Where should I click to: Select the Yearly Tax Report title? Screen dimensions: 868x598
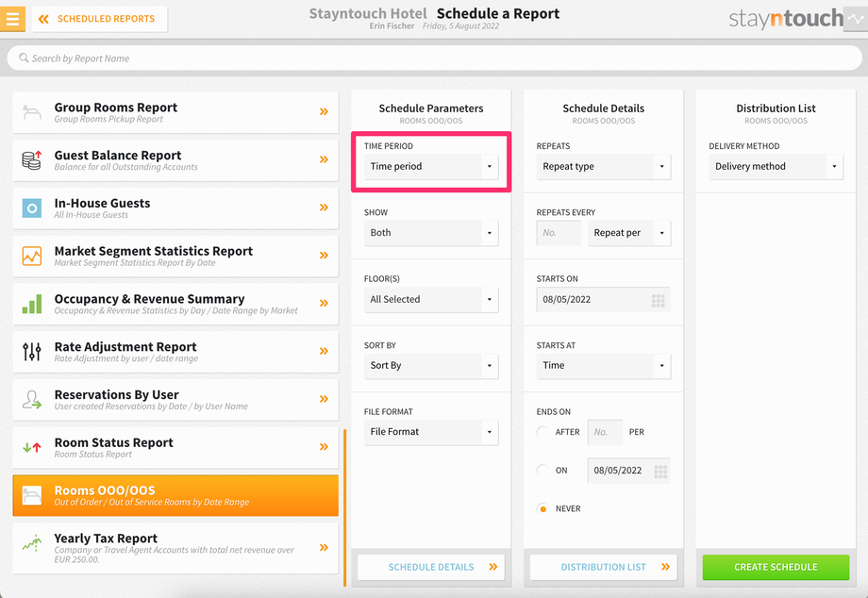tap(106, 539)
